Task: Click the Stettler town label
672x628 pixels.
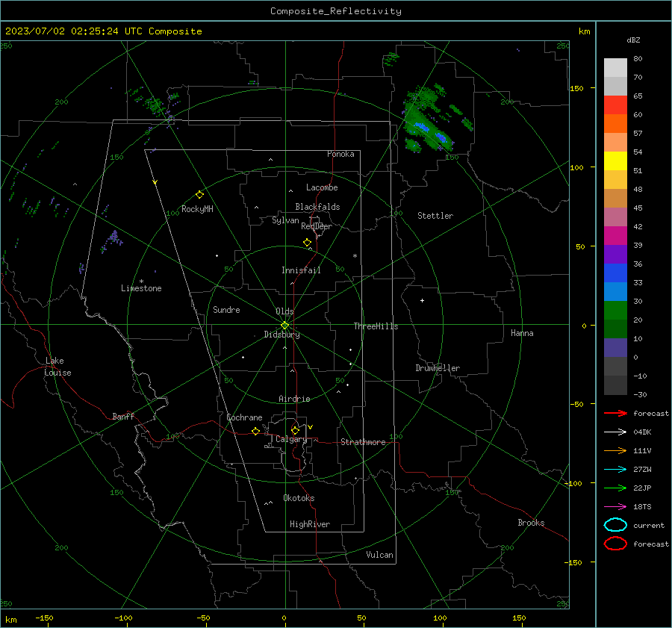Action: point(435,216)
